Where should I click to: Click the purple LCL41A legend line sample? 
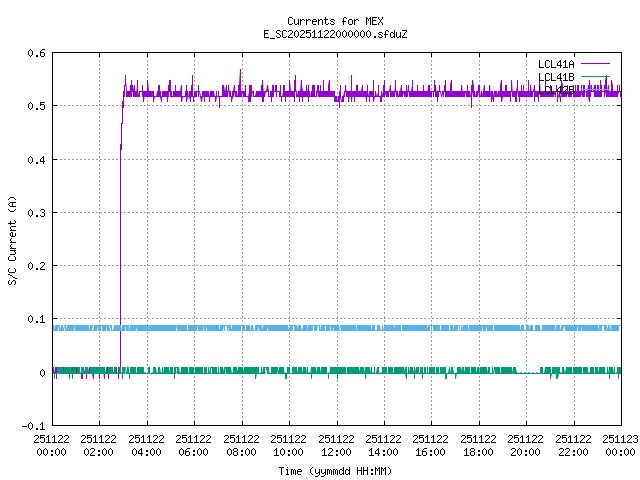pos(593,64)
